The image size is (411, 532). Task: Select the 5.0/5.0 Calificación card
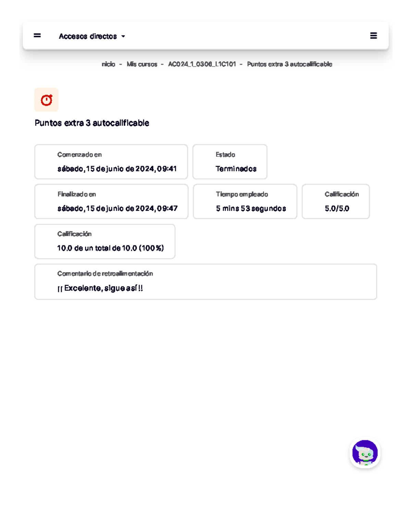pyautogui.click(x=336, y=201)
